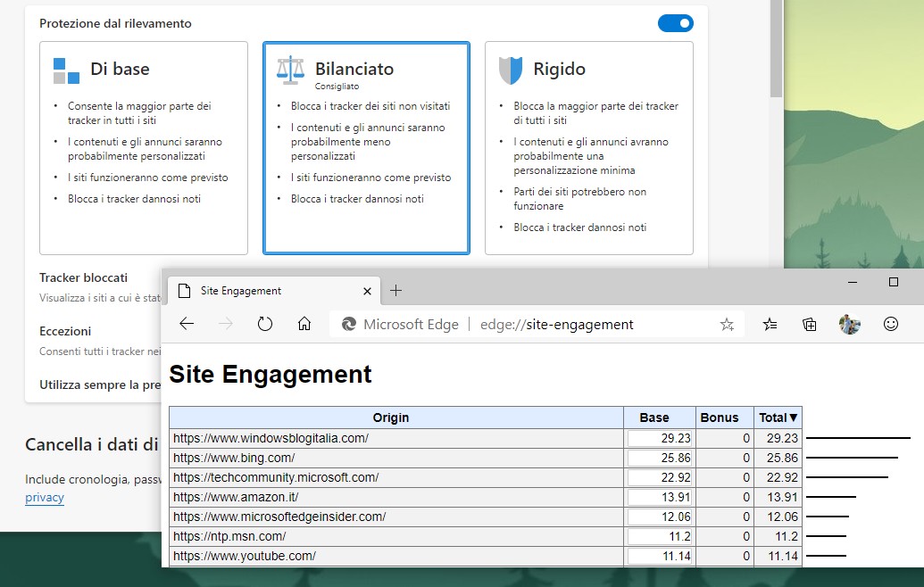Edit base score 22.92 for techcommunity
The width and height of the screenshot is (924, 587).
[x=660, y=477]
